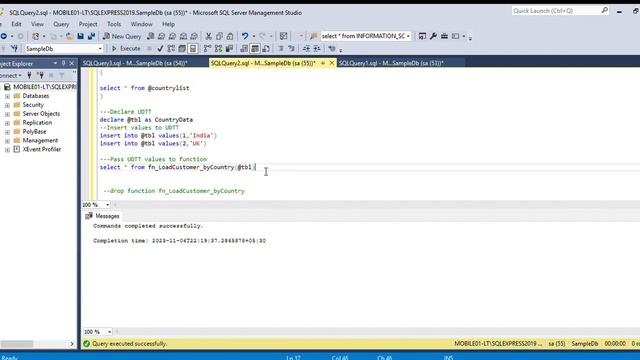The width and height of the screenshot is (640, 360).
Task: Click the Undo arrow icon
Action: (245, 36)
